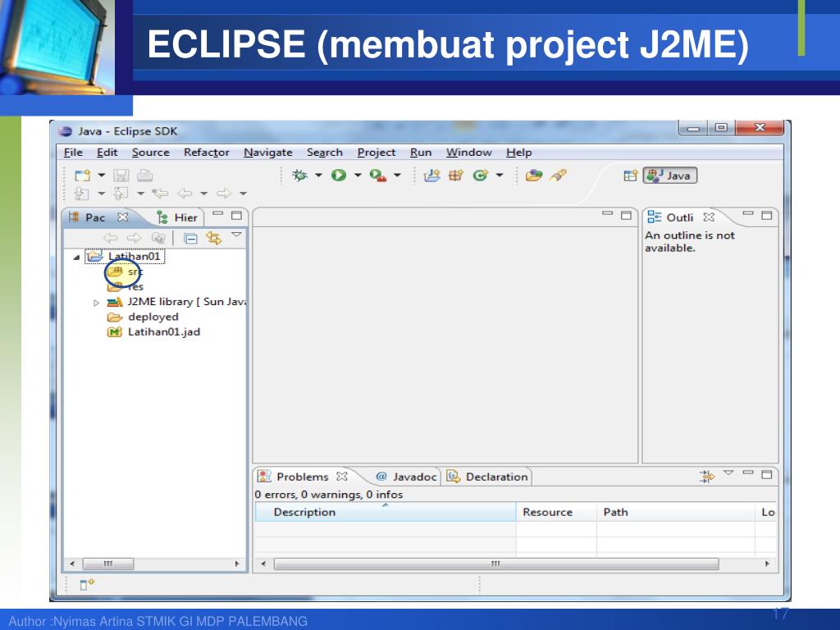Open the Run dropdown arrow
840x630 pixels.
coord(358,176)
